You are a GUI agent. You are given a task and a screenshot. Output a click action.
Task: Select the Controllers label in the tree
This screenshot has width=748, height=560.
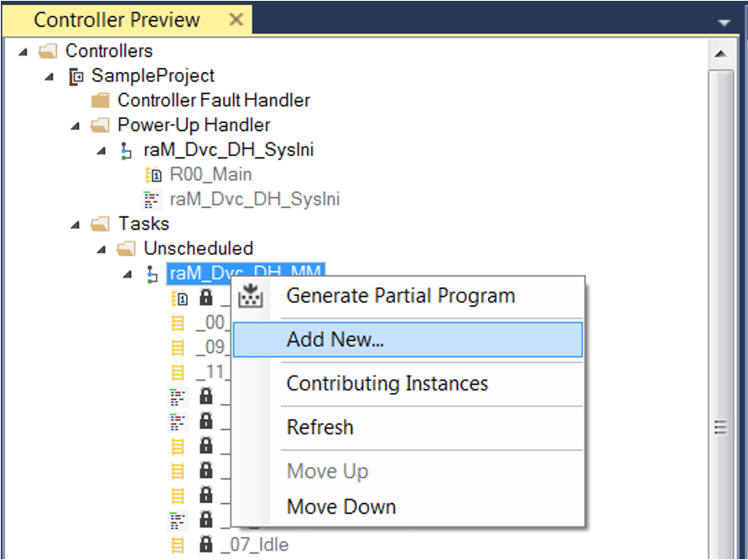(x=109, y=50)
